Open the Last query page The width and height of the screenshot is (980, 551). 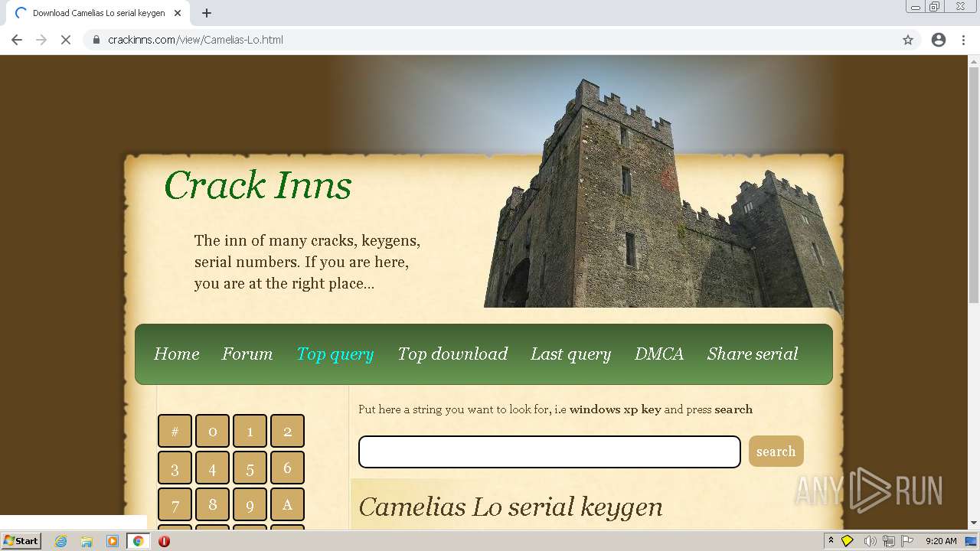570,354
